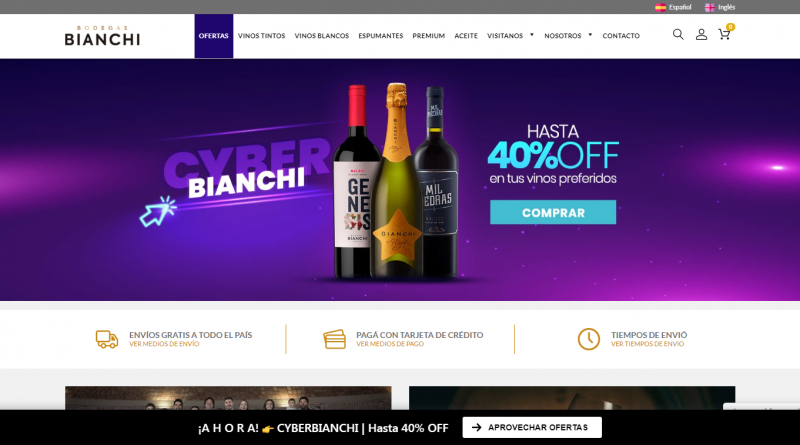Click the clock shipping times icon
Viewport: 800px width, 445px height.
pos(588,339)
